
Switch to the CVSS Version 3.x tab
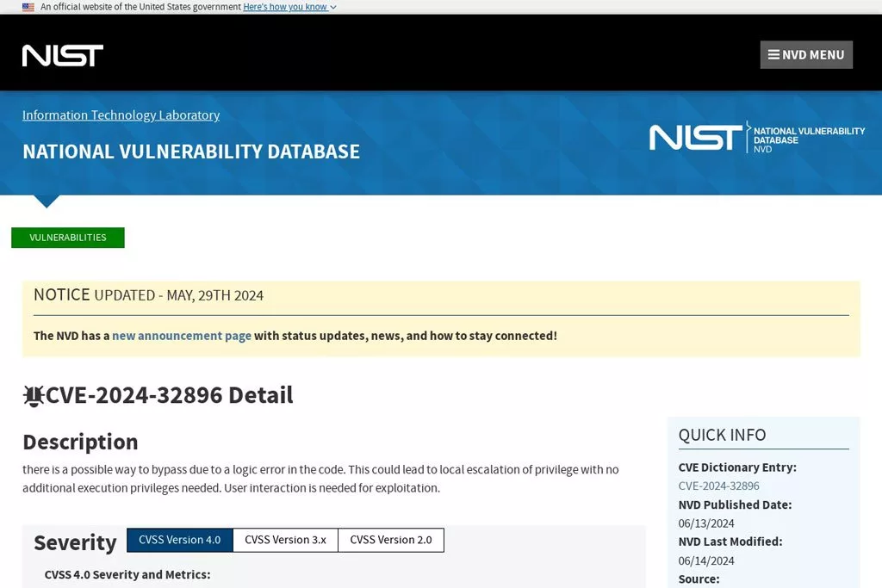point(285,540)
